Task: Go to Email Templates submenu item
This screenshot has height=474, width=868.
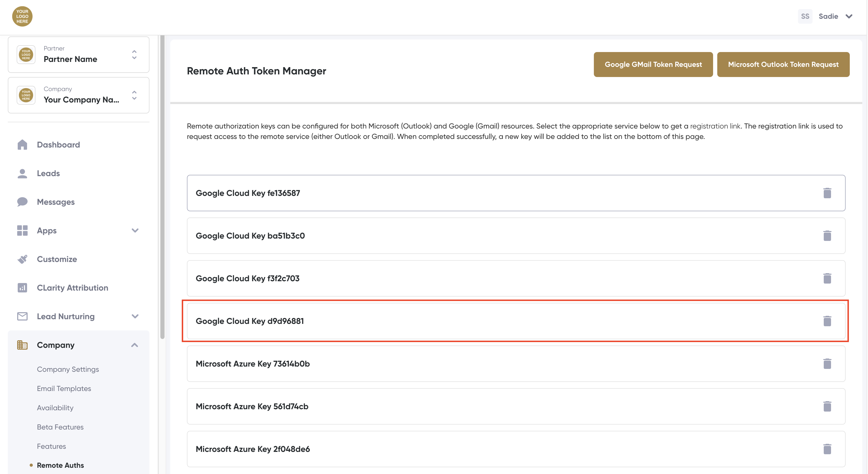Action: 64,388
